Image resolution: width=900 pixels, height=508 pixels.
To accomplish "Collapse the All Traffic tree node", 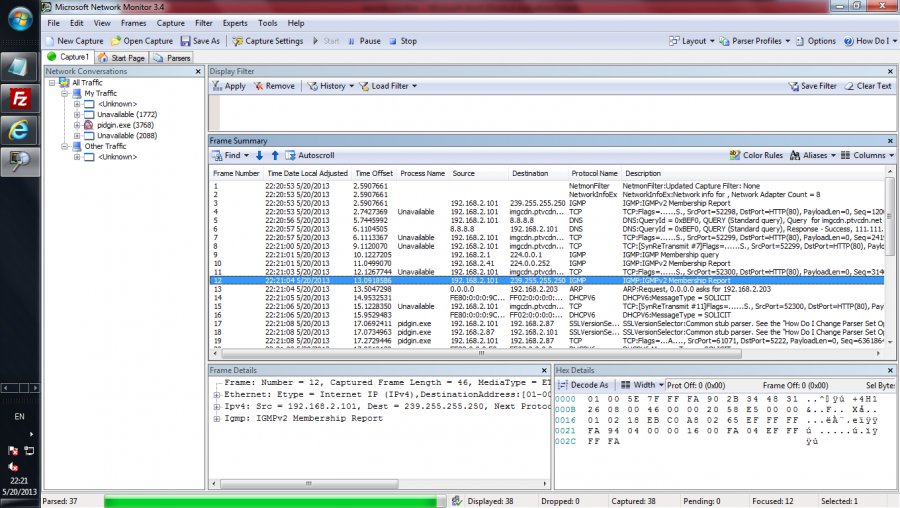I will tap(52, 83).
